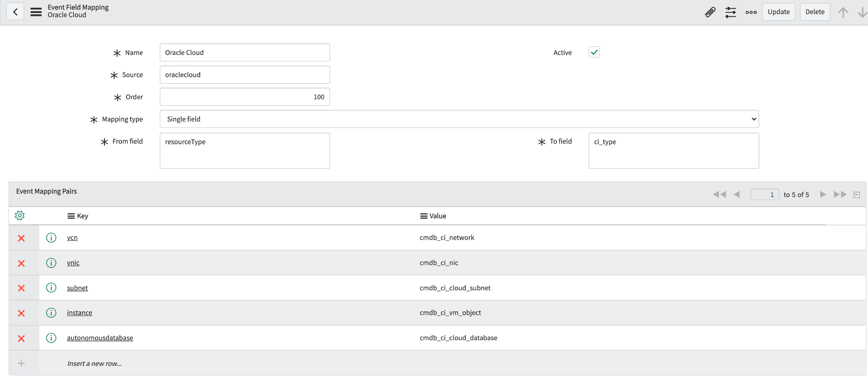Open the vnic key link
The image size is (868, 377).
(x=73, y=263)
